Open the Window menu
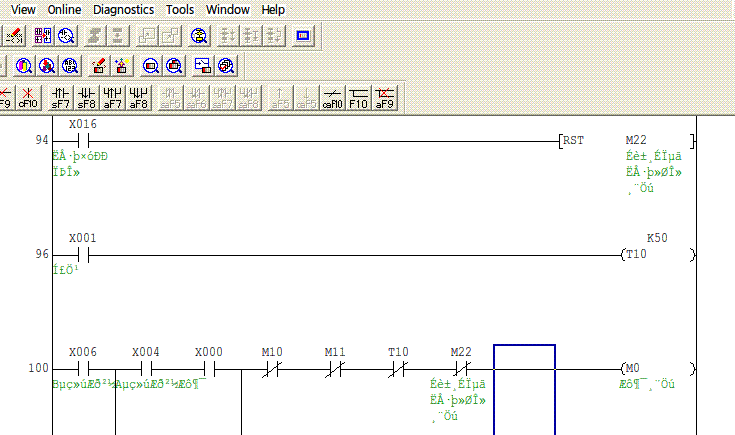Screen dimensions: 735x435 tap(228, 9)
